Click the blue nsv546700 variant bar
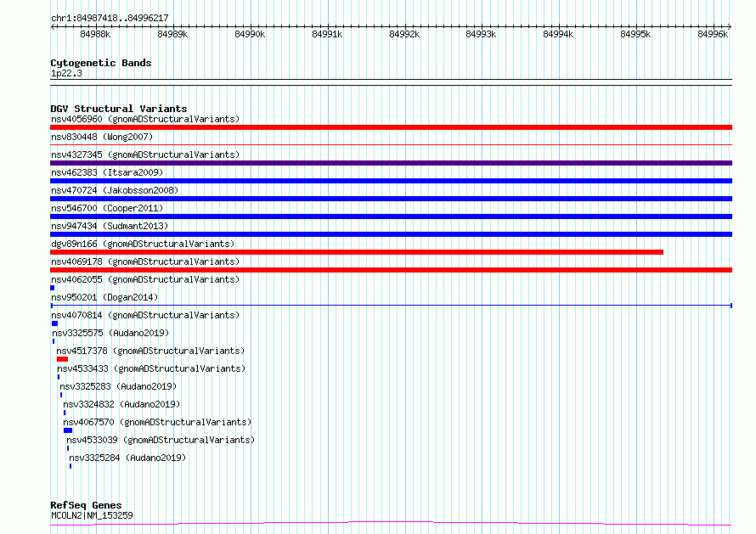 pos(391,216)
